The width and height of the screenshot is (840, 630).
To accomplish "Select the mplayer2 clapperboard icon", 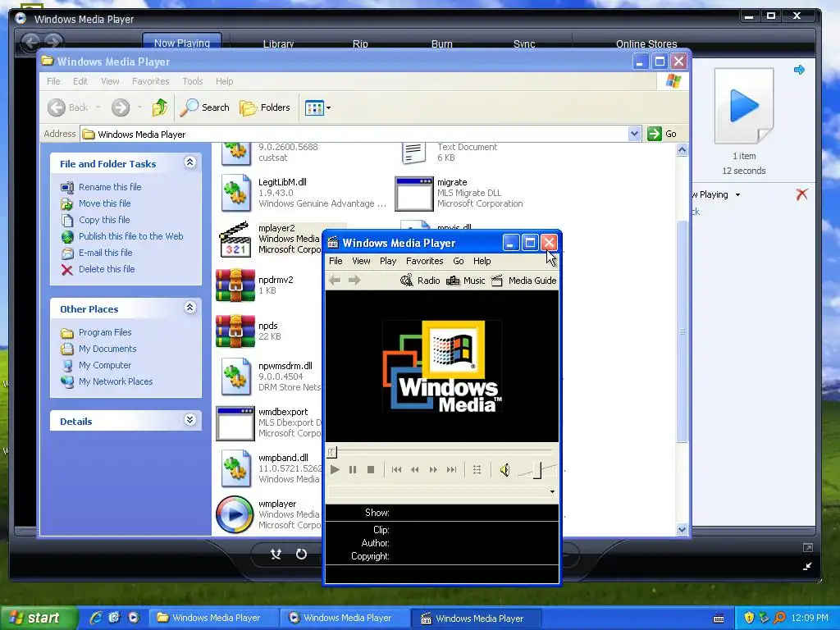I will click(x=235, y=240).
